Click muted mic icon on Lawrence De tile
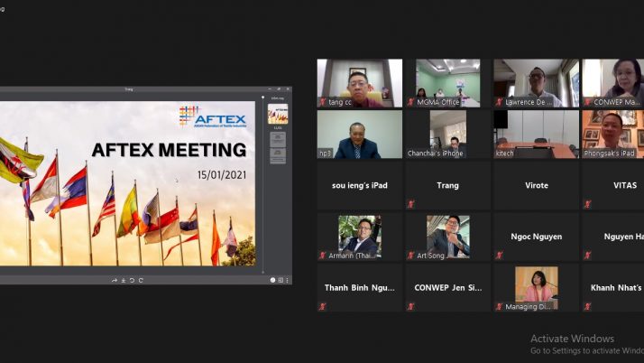The width and height of the screenshot is (644, 363). point(500,102)
